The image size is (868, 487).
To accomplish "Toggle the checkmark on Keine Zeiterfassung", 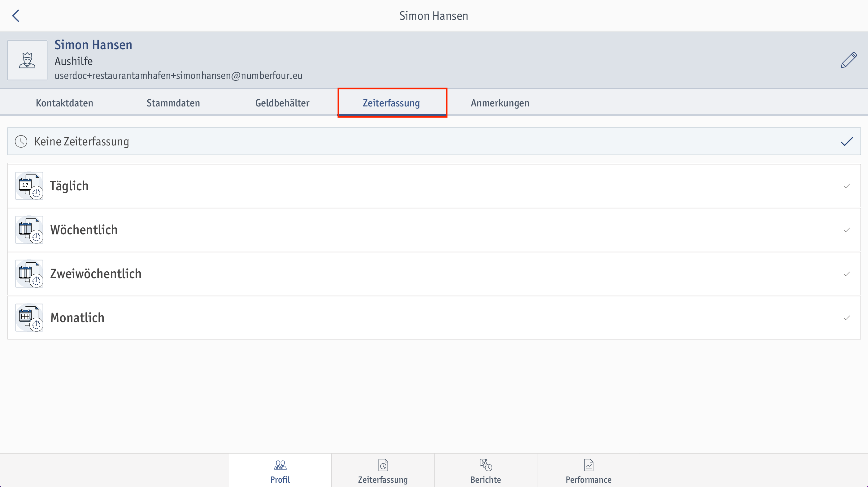I will 847,141.
